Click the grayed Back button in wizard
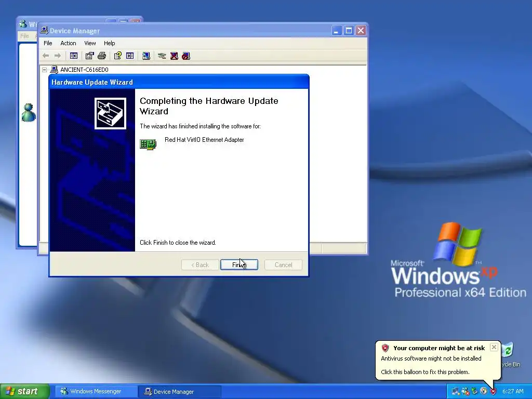The image size is (532, 399). click(200, 264)
